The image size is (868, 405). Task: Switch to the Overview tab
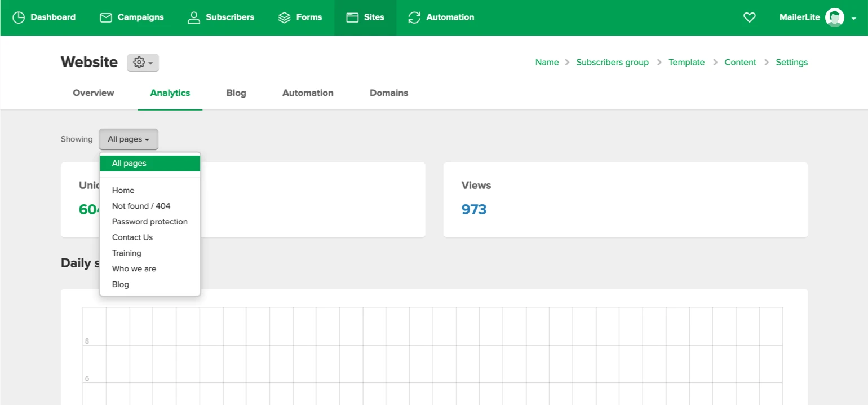pos(94,93)
